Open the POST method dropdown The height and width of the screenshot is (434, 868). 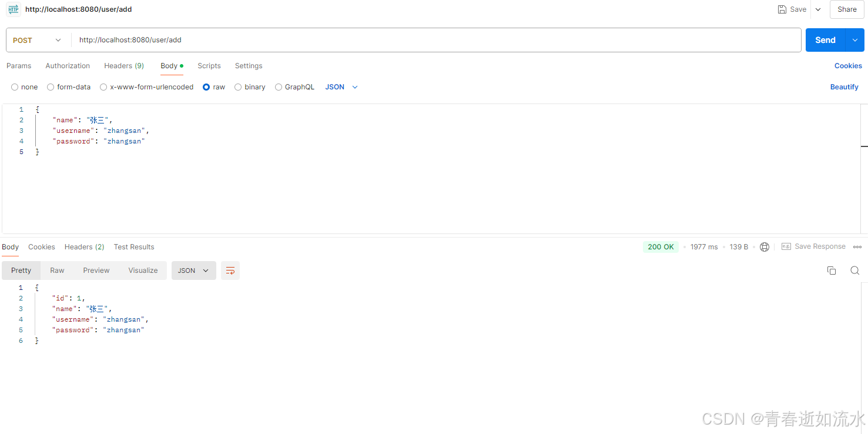tap(37, 41)
